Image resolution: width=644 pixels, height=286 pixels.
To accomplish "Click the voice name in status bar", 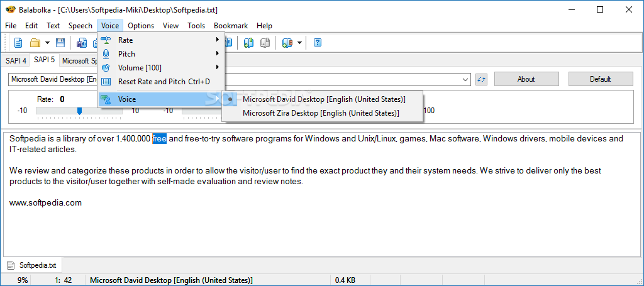I will click(171, 280).
